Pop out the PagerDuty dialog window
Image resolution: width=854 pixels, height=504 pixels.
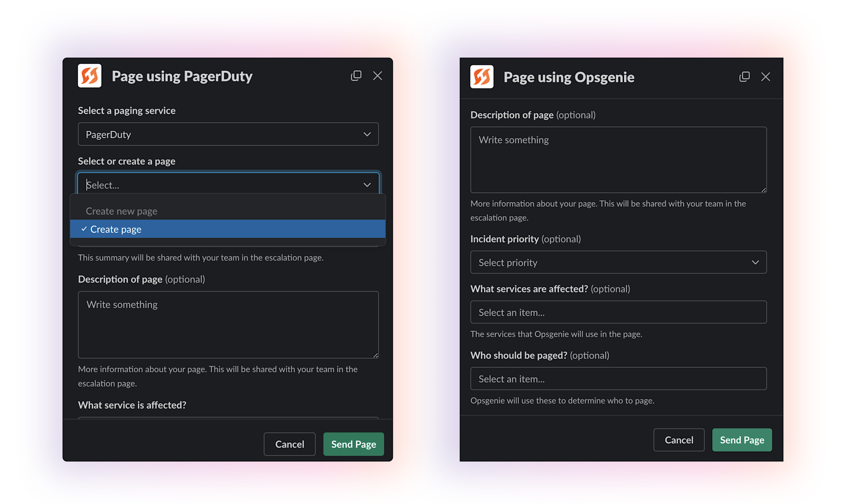[356, 76]
